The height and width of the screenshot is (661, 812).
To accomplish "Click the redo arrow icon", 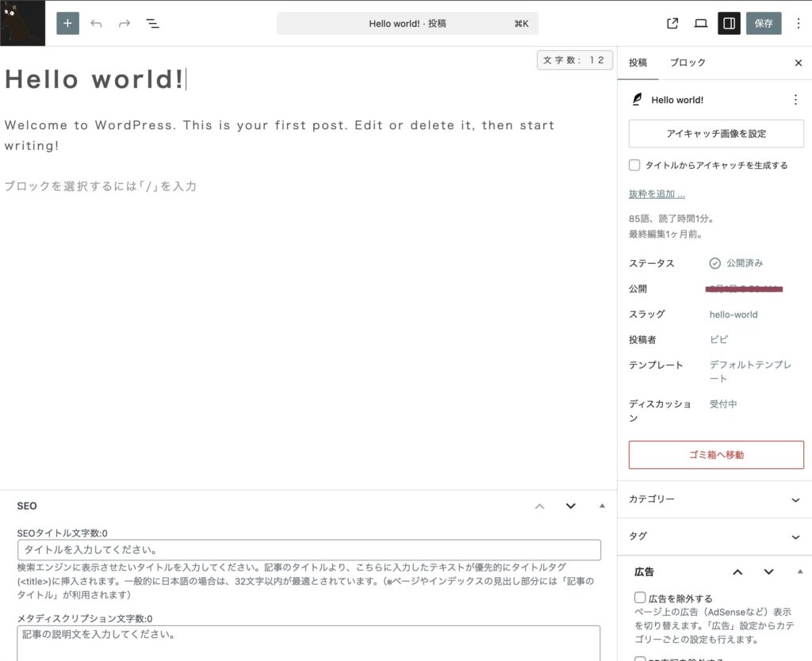I will coord(124,24).
